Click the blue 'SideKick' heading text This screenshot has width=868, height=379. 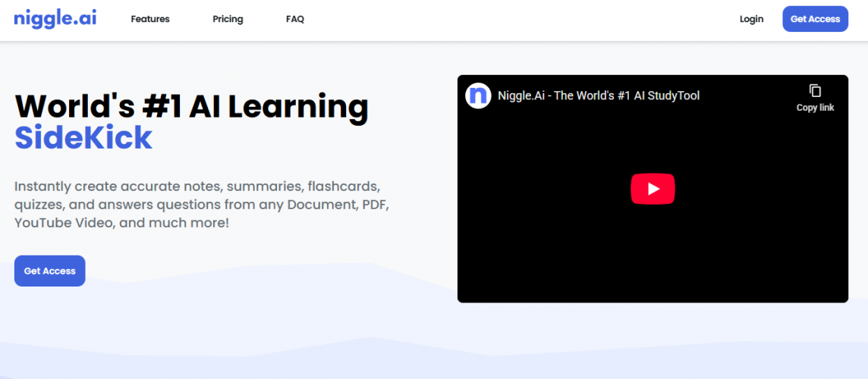pyautogui.click(x=83, y=138)
